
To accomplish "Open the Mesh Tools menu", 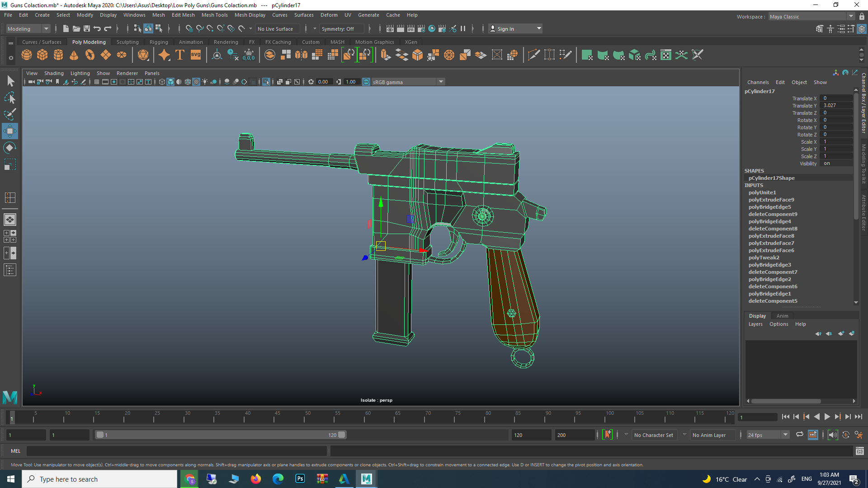I will (x=214, y=15).
